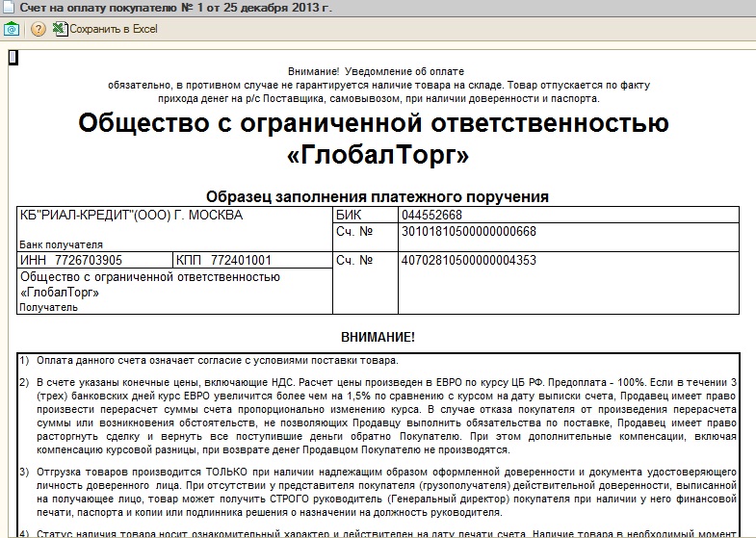Click the Получатель label
Viewport: 756px width, 538px height.
point(48,307)
